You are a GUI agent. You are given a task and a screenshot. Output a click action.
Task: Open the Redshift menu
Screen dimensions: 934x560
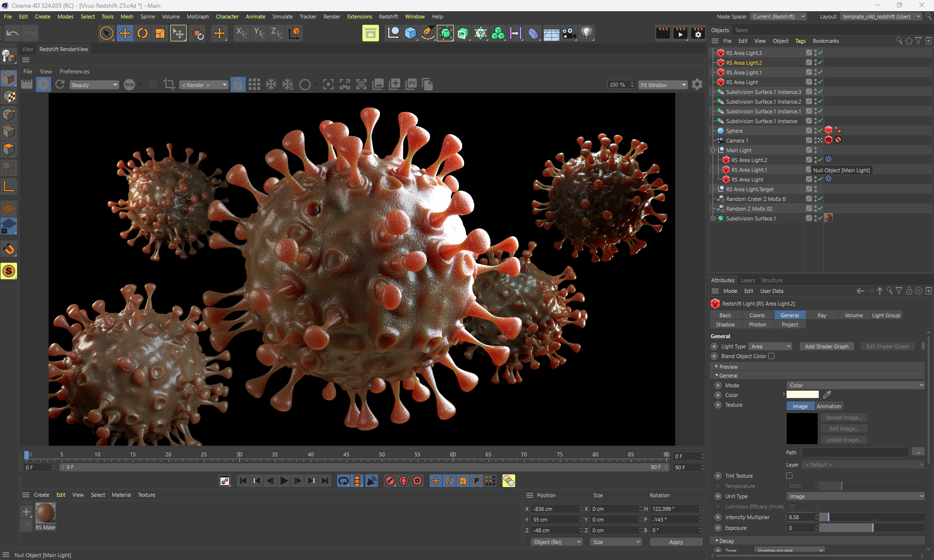click(388, 17)
